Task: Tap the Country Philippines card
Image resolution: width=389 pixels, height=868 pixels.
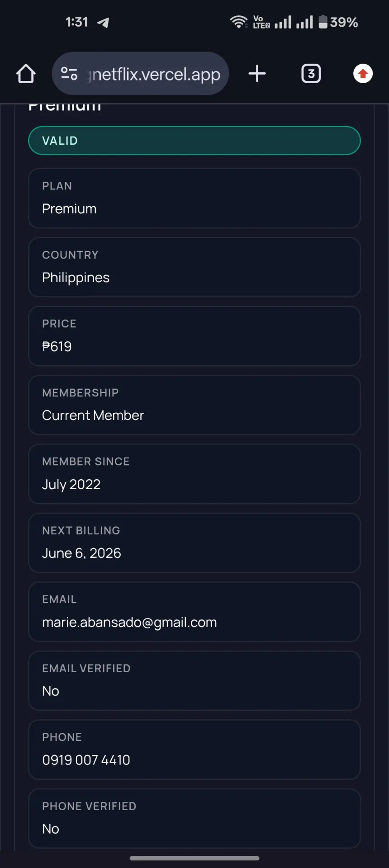Action: [194, 267]
